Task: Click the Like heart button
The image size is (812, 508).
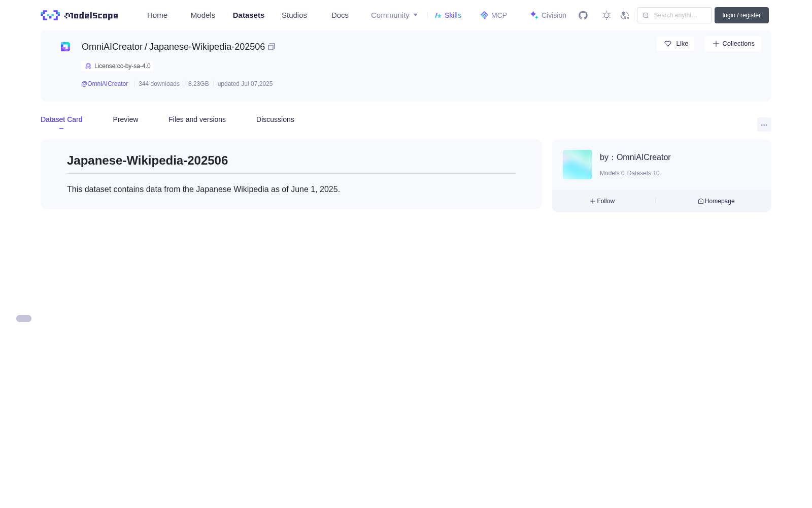Action: 675,44
